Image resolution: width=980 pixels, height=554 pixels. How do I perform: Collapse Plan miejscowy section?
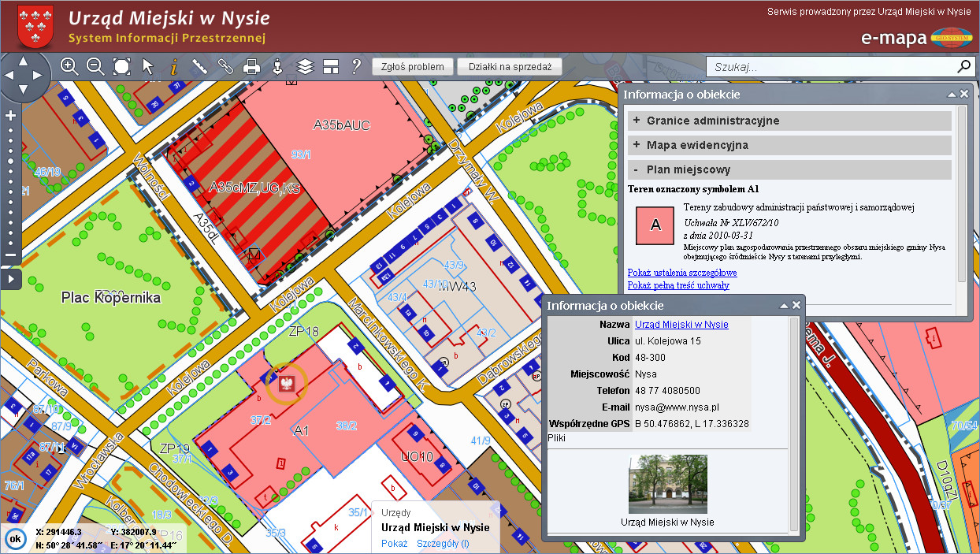789,169
